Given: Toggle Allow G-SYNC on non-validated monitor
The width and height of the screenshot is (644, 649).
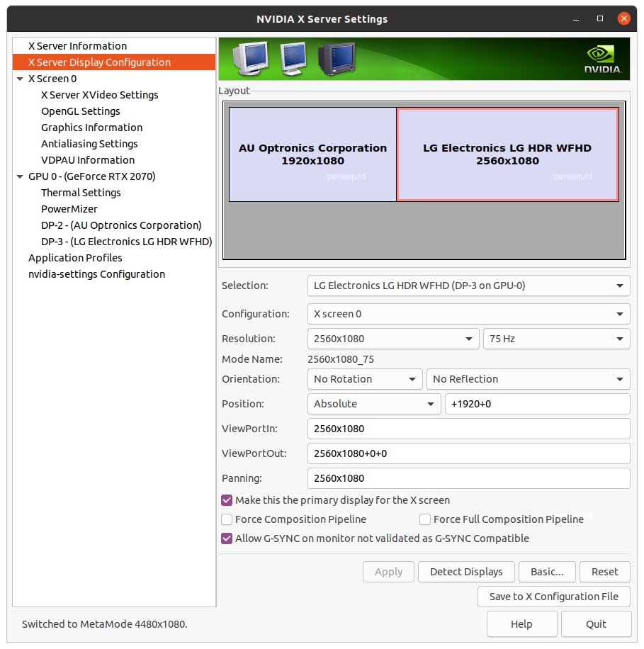Looking at the screenshot, I should [227, 538].
